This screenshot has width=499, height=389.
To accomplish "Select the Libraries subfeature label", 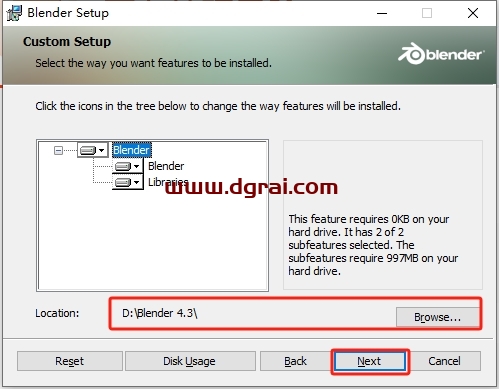I will tap(168, 182).
